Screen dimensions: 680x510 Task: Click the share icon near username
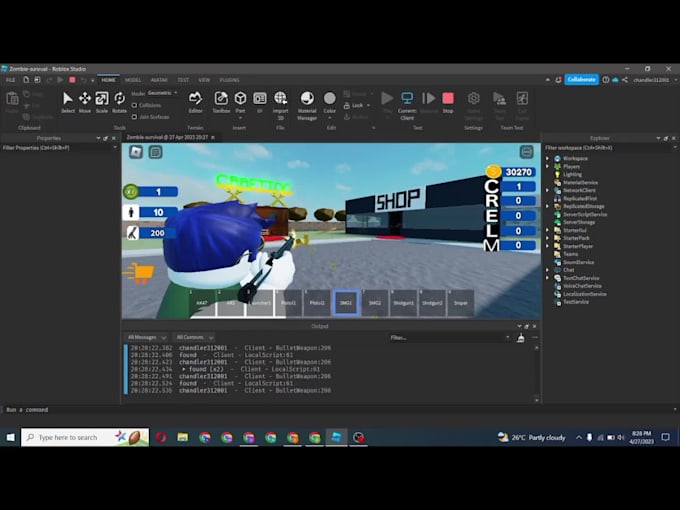(x=624, y=80)
